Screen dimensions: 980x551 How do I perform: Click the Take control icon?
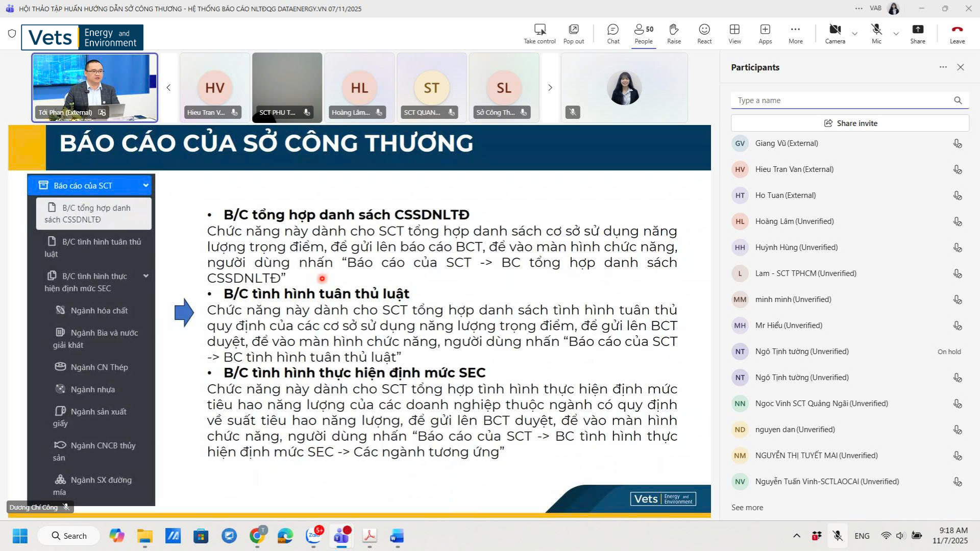tap(539, 34)
